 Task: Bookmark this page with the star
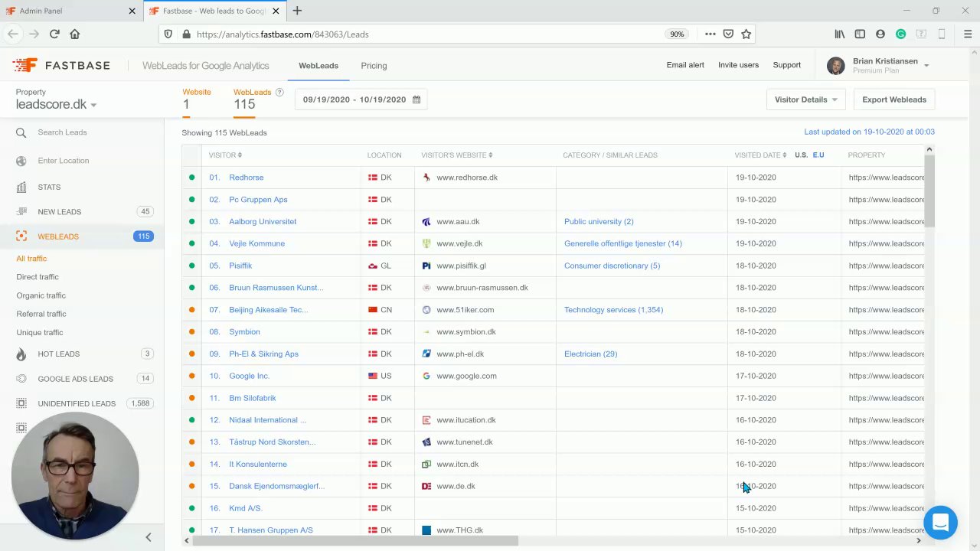pyautogui.click(x=746, y=34)
